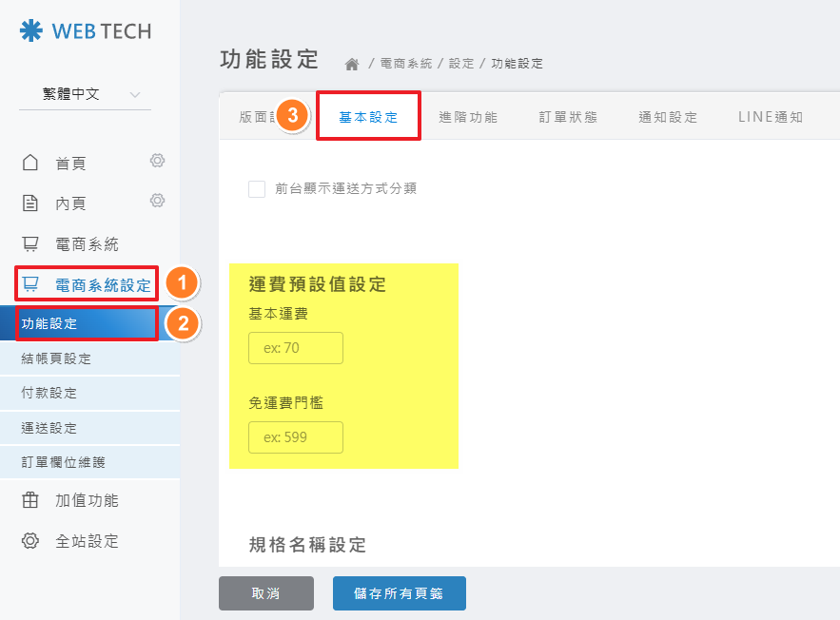Viewport: 840px width, 620px height.
Task: Click the 取消 button
Action: coord(265,593)
